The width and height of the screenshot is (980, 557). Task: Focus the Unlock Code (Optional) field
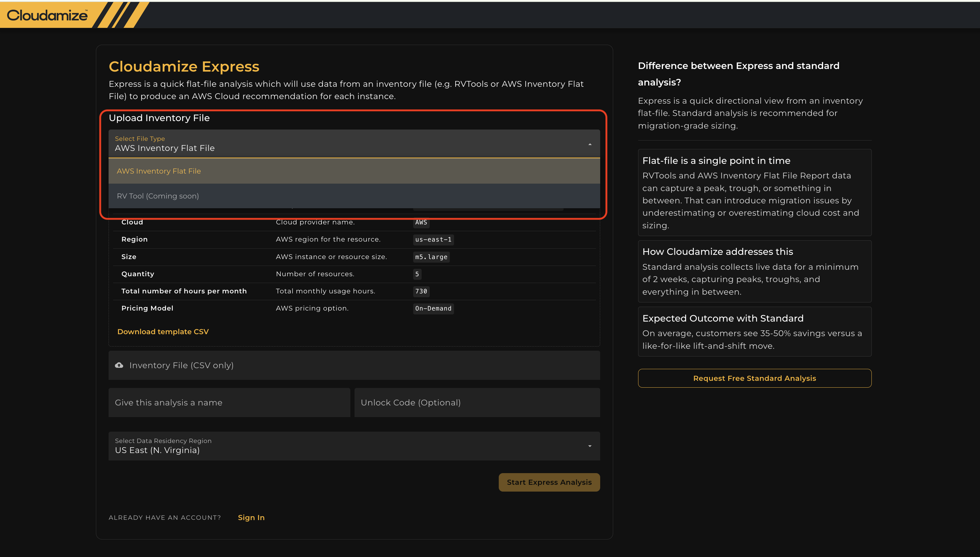tap(477, 403)
